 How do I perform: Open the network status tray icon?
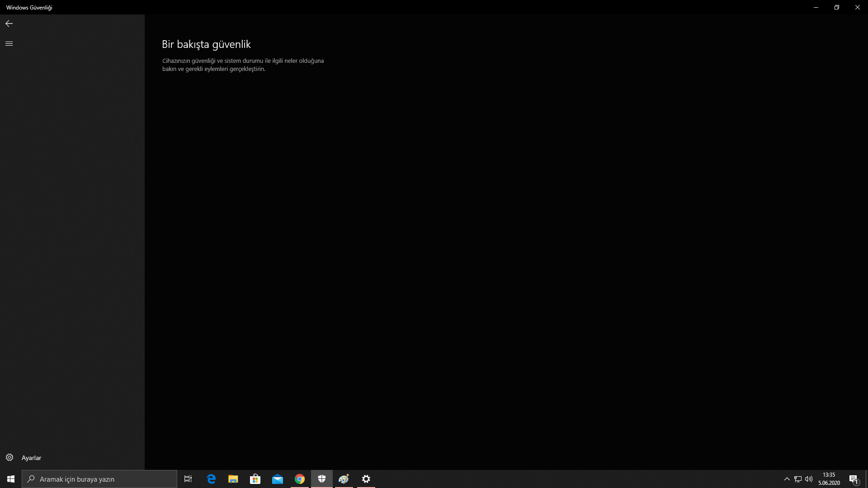(x=798, y=479)
